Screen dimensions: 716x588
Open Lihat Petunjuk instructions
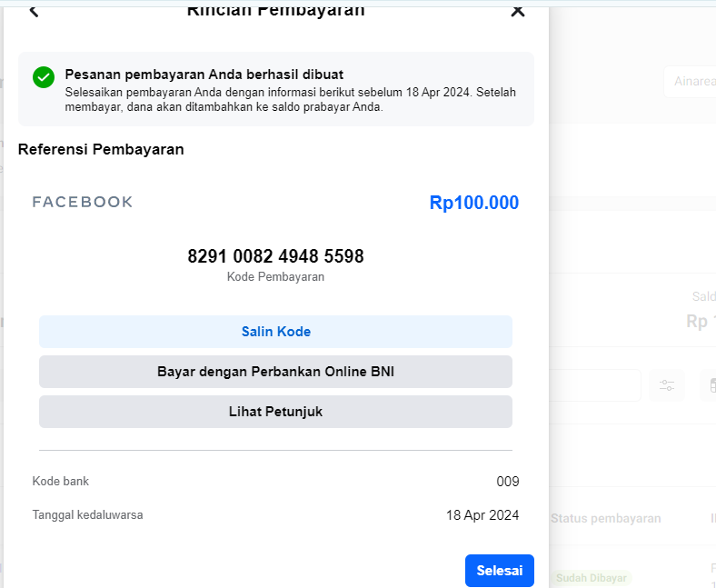[275, 412]
